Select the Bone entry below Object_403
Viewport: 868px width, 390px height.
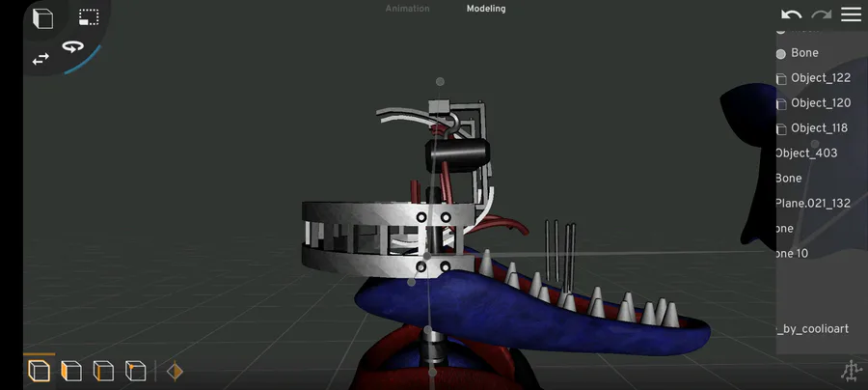point(789,179)
